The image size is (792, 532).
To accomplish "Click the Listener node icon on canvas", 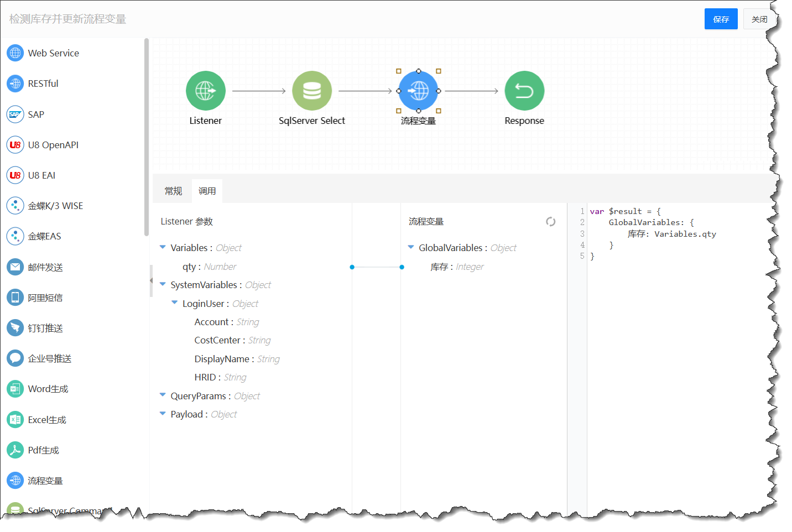I will pyautogui.click(x=205, y=91).
